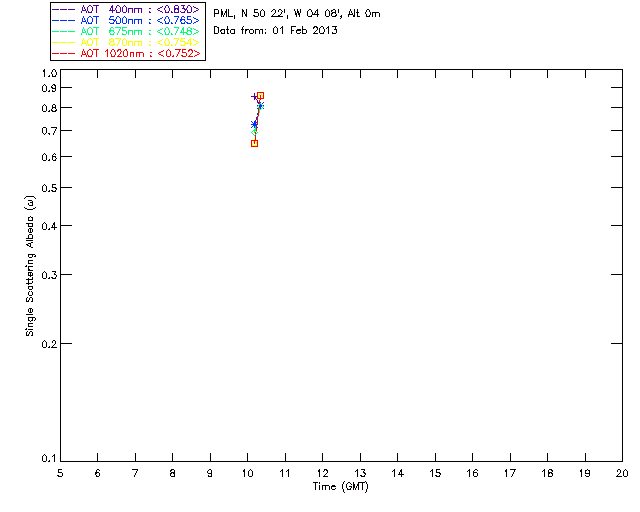Click the Single Scattering Albedo axis title
Image resolution: width=640 pixels, height=512 pixels.
click(x=31, y=265)
